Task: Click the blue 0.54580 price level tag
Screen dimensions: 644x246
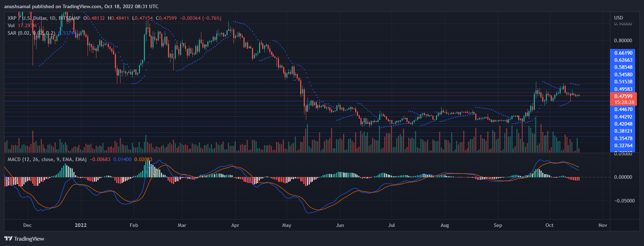Action: pyautogui.click(x=623, y=75)
